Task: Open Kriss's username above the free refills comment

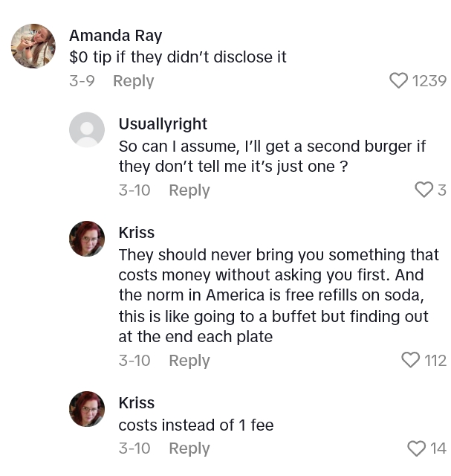Action: 137,233
